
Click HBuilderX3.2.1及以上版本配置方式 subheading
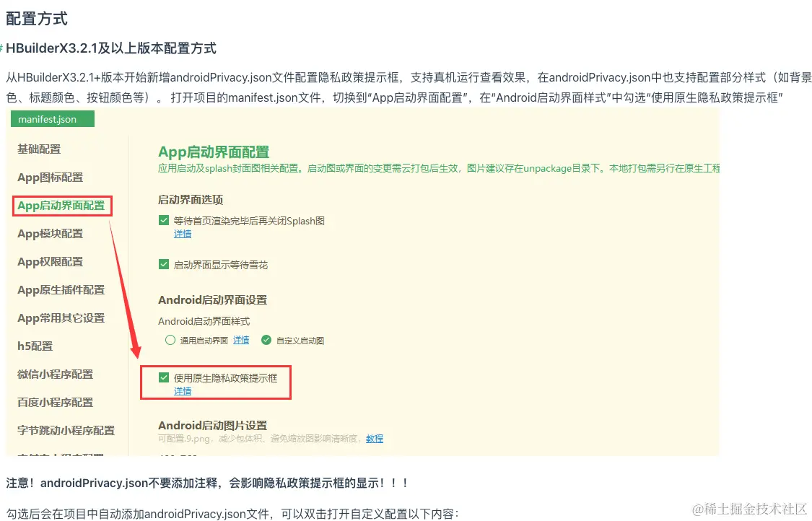(111, 48)
